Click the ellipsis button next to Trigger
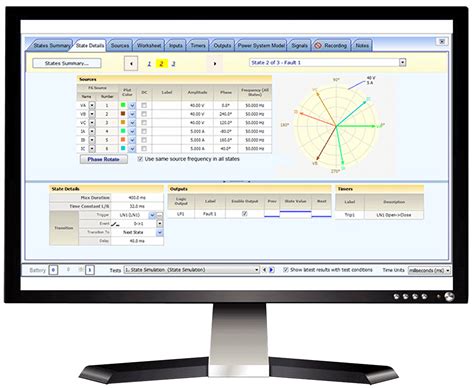The width and height of the screenshot is (474, 388). pyautogui.click(x=160, y=215)
